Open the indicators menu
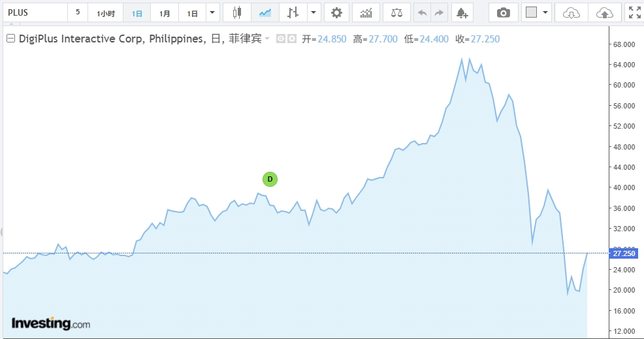Viewport: 644px width, 339px height. [366, 13]
